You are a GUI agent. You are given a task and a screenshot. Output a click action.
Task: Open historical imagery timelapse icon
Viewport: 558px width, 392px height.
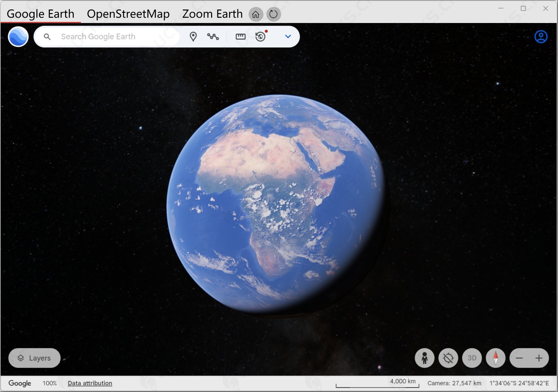point(261,36)
